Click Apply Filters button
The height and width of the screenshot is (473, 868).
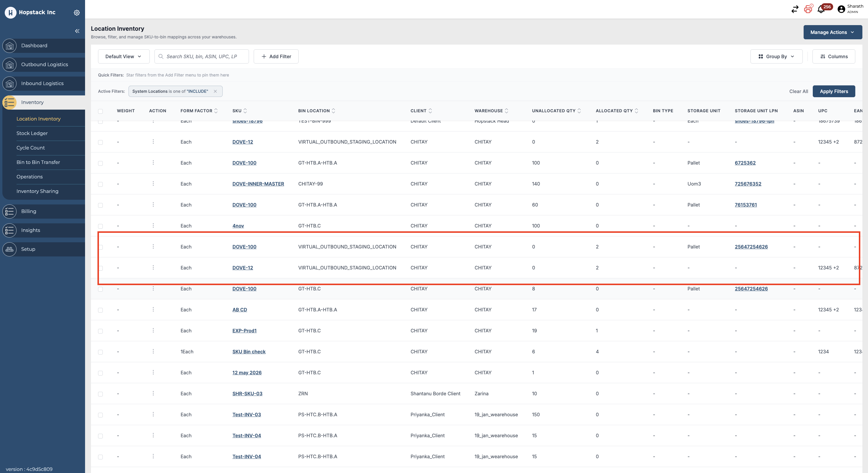tap(834, 91)
